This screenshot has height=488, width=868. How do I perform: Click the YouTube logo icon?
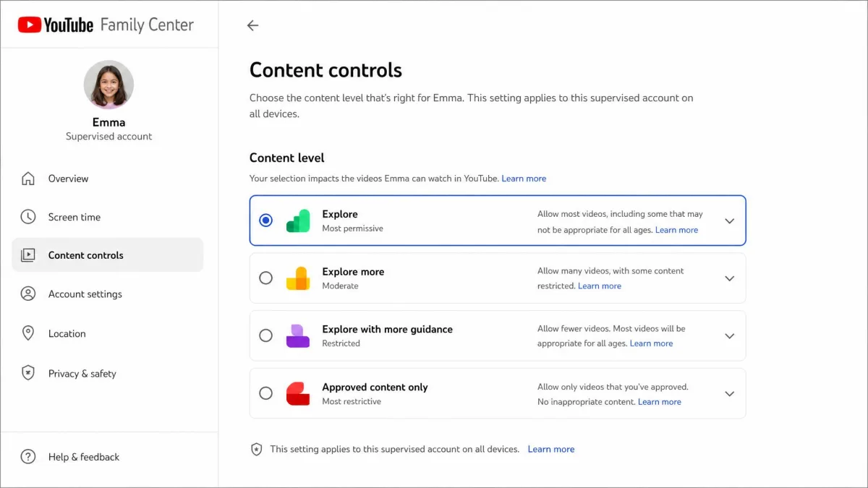point(30,25)
